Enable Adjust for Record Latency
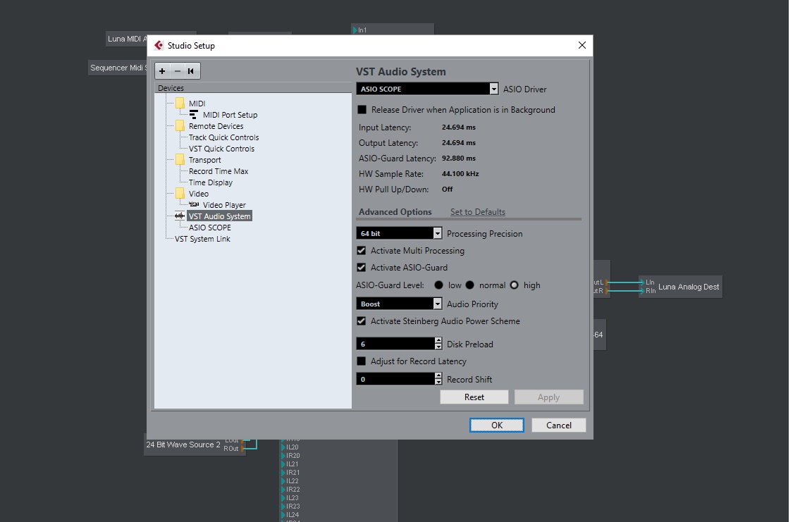This screenshot has height=522, width=812. pos(361,361)
